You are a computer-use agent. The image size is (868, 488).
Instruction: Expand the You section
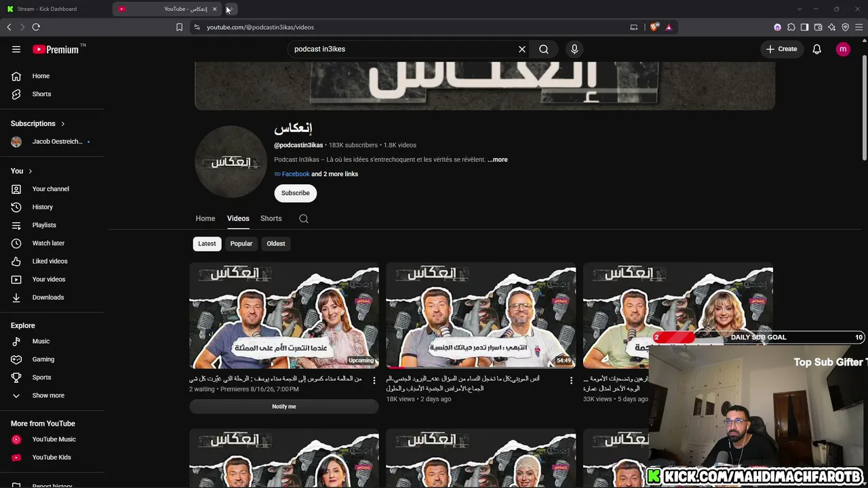tap(22, 171)
